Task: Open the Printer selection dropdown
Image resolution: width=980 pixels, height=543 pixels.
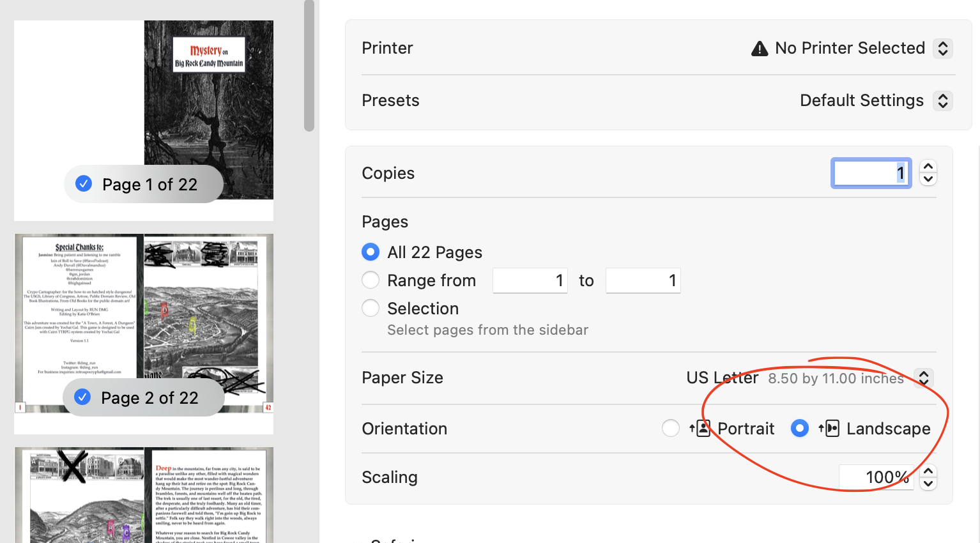Action: pyautogui.click(x=942, y=49)
